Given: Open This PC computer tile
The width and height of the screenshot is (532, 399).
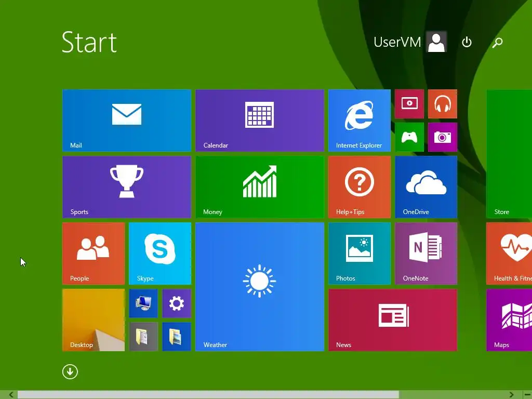Looking at the screenshot, I should [143, 303].
